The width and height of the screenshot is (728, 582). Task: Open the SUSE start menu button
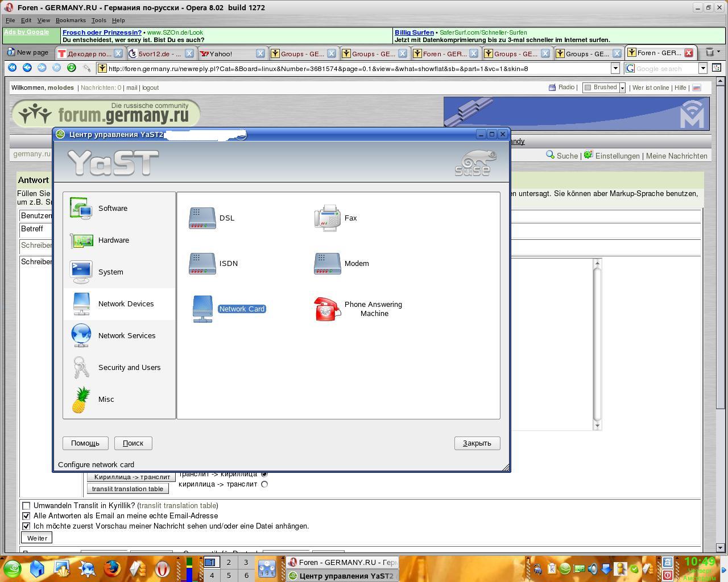tap(13, 568)
